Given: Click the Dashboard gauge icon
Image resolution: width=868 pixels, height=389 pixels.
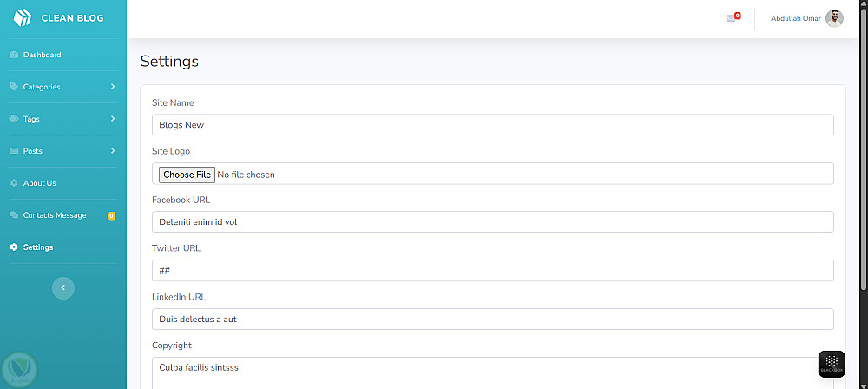Looking at the screenshot, I should (14, 55).
